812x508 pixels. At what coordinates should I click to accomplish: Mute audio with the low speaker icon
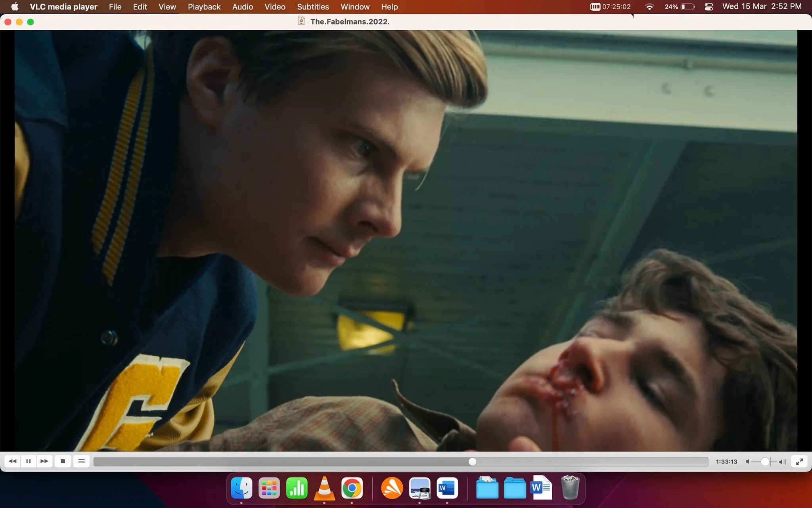click(x=747, y=462)
